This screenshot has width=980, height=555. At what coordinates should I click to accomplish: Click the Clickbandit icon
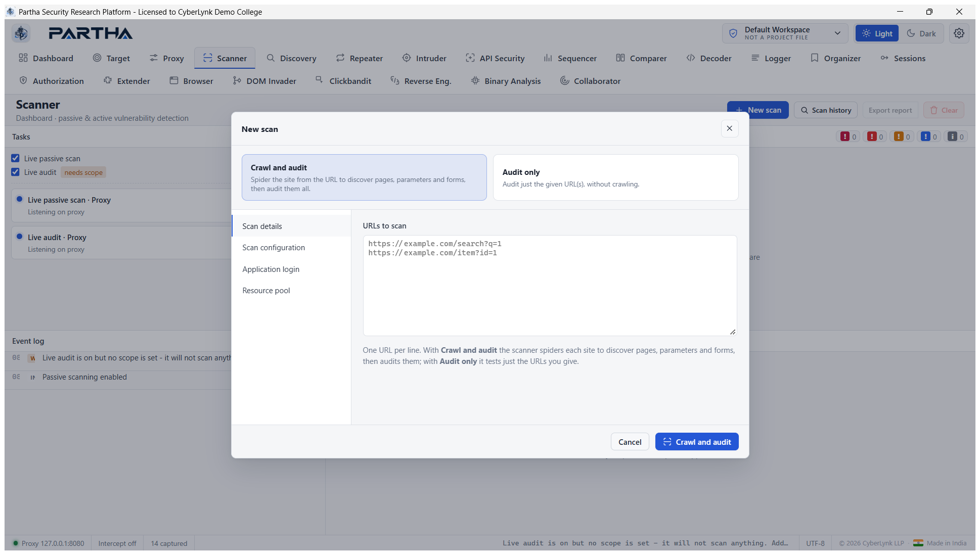click(320, 80)
